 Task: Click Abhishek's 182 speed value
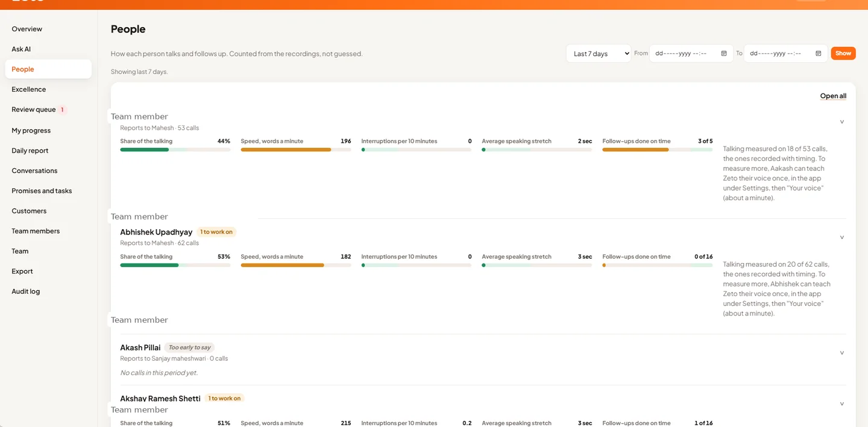346,257
